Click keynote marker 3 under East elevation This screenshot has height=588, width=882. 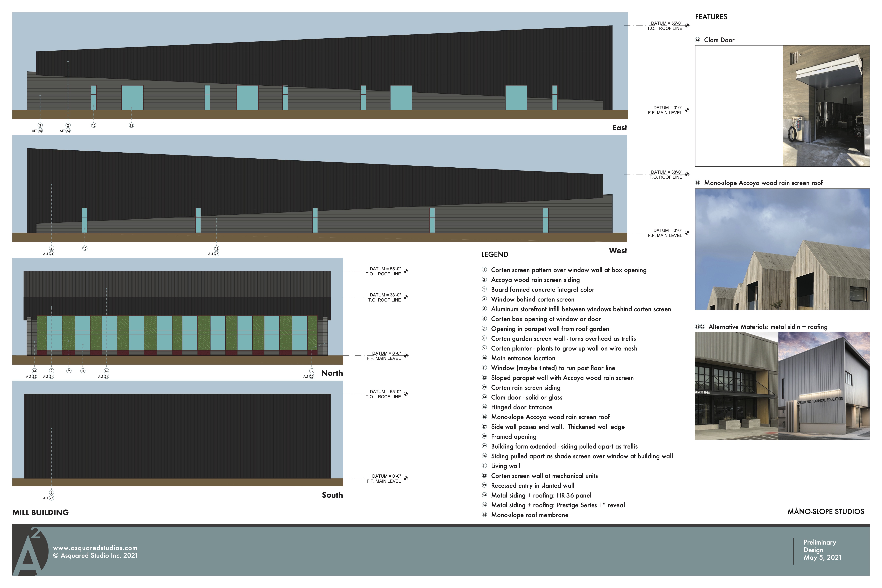click(40, 125)
